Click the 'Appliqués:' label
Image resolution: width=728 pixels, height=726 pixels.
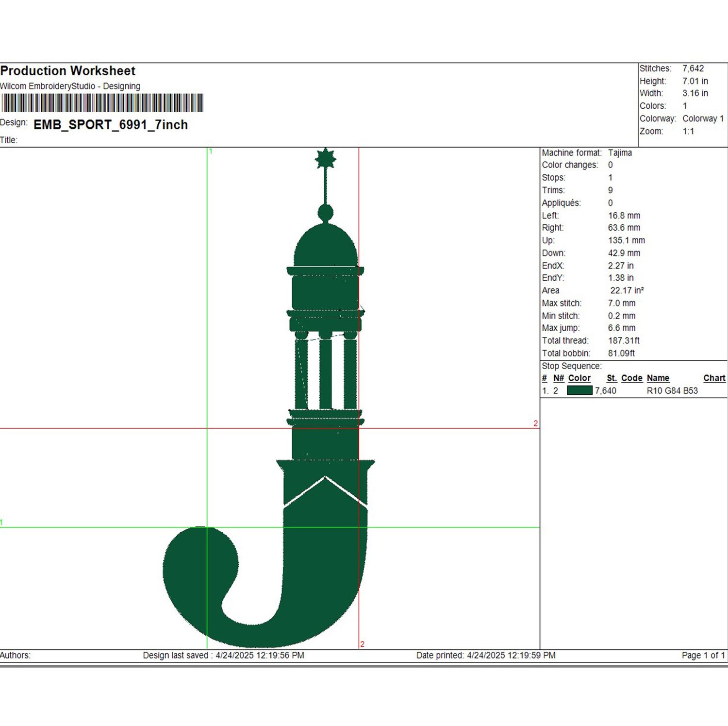[x=562, y=203]
